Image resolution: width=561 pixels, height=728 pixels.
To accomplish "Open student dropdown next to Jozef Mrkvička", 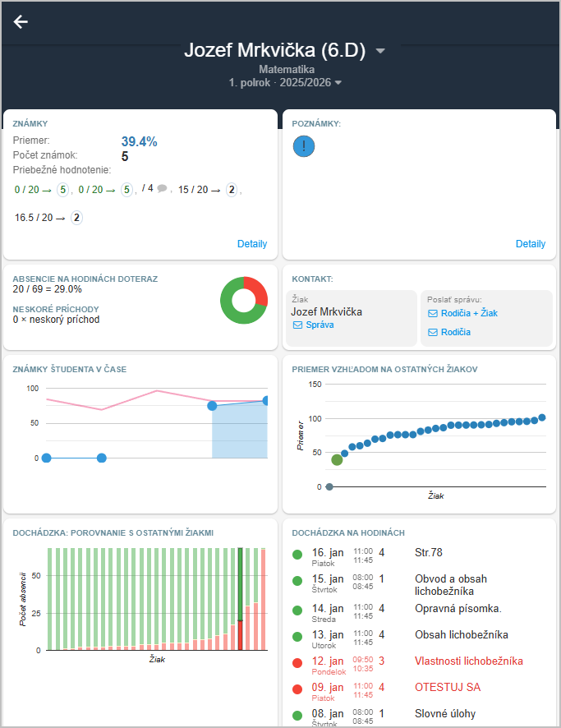I will (380, 51).
